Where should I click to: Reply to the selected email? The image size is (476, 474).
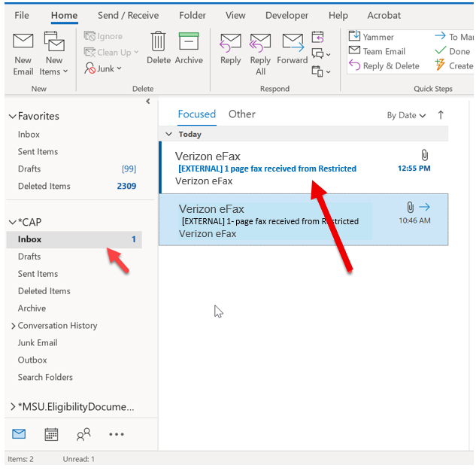coord(230,49)
